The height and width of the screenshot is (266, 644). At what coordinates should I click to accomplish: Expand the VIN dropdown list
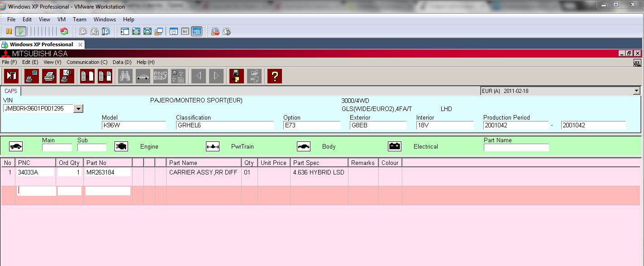tap(78, 109)
